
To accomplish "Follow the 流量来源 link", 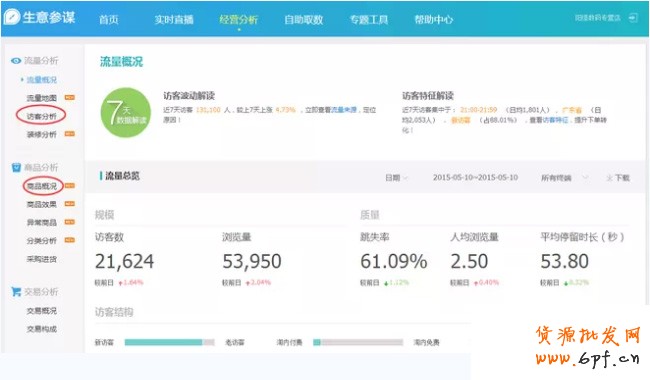I will pyautogui.click(x=344, y=110).
